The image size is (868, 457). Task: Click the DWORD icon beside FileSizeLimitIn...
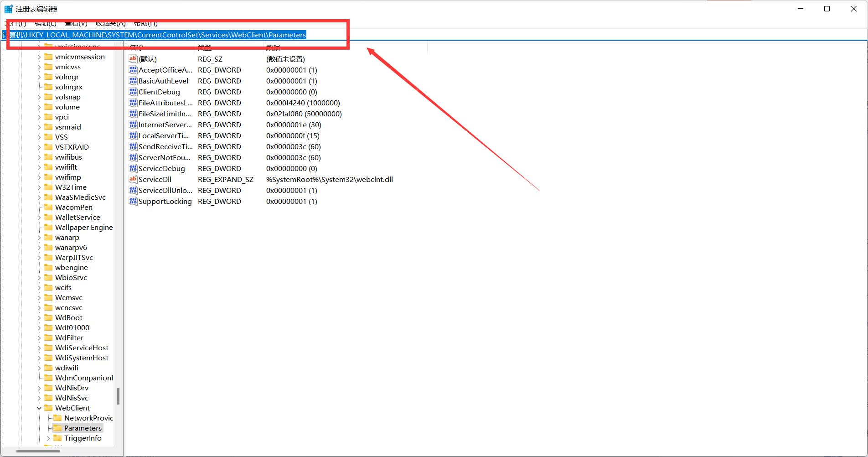coord(133,114)
